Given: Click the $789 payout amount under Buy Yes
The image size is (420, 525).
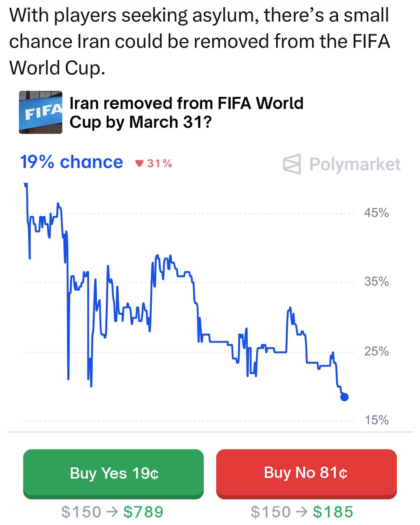Looking at the screenshot, I should pos(143,512).
